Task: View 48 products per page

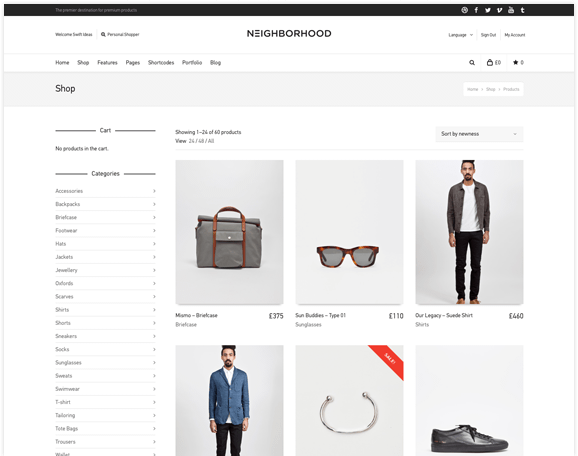Action: [x=201, y=141]
